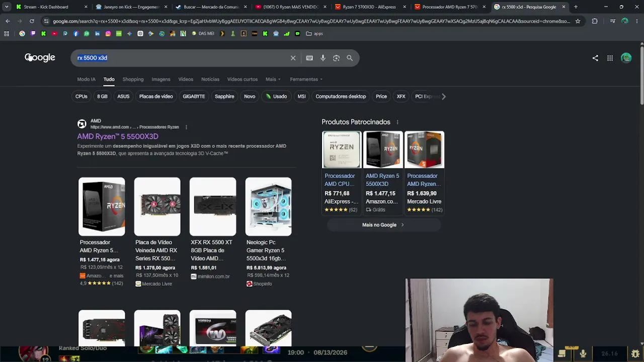Viewport: 644px width, 362px height.
Task: Go back to the previous page
Action: pos(8,21)
